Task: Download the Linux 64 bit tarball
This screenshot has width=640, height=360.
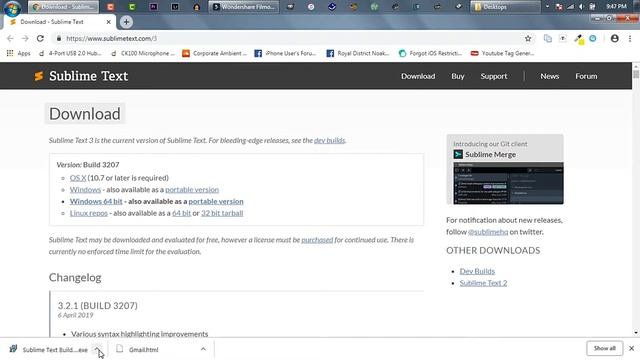Action: click(x=181, y=213)
